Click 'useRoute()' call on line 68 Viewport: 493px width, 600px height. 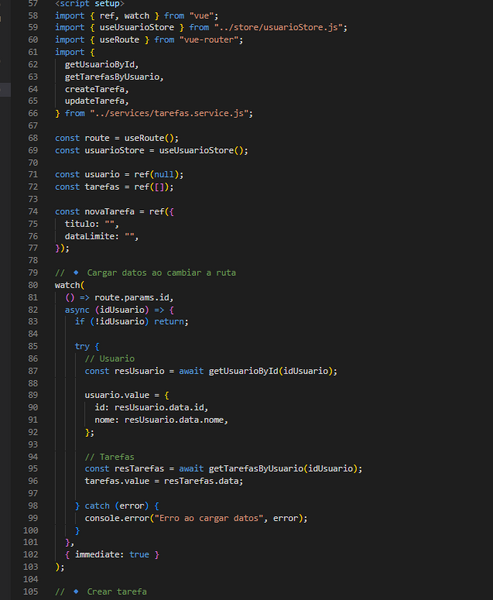(149, 138)
